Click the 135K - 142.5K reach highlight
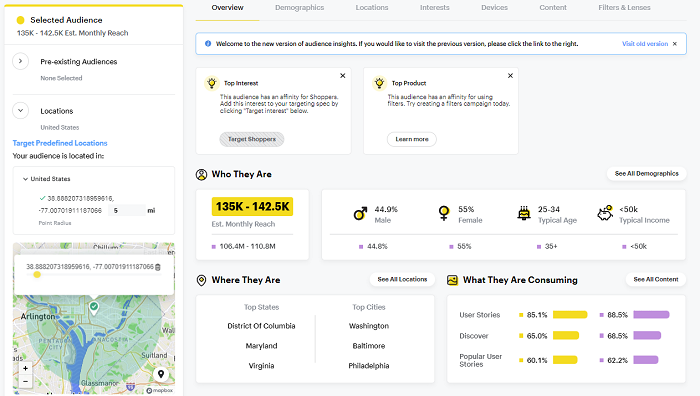This screenshot has height=396, width=700. pyautogui.click(x=252, y=207)
